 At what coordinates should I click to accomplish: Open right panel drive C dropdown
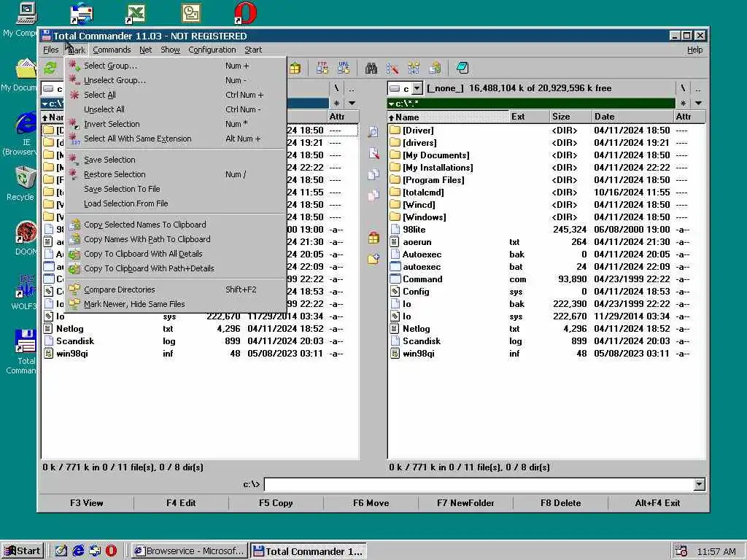click(x=417, y=88)
